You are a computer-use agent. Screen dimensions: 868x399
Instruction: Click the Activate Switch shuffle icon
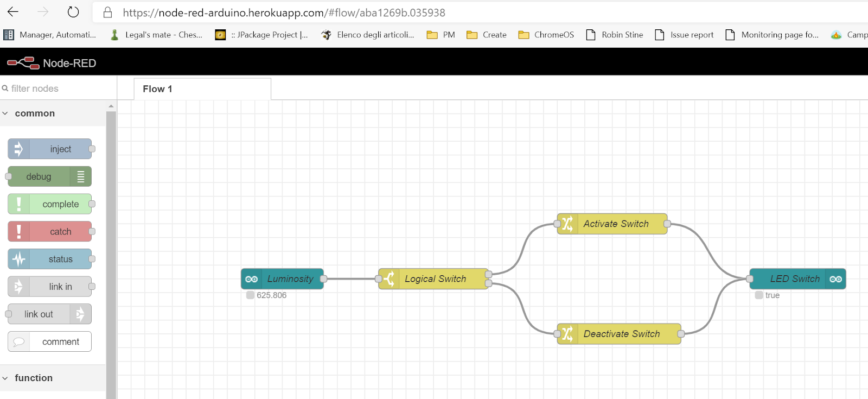click(x=567, y=224)
